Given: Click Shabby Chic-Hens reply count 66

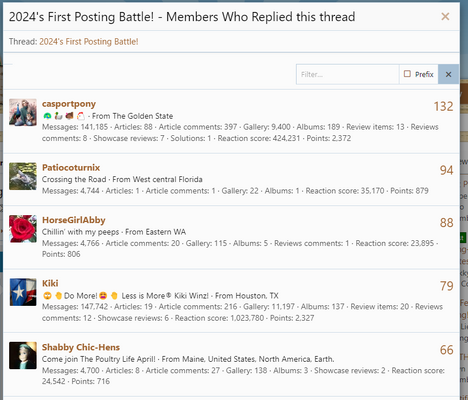Looking at the screenshot, I should 446,350.
